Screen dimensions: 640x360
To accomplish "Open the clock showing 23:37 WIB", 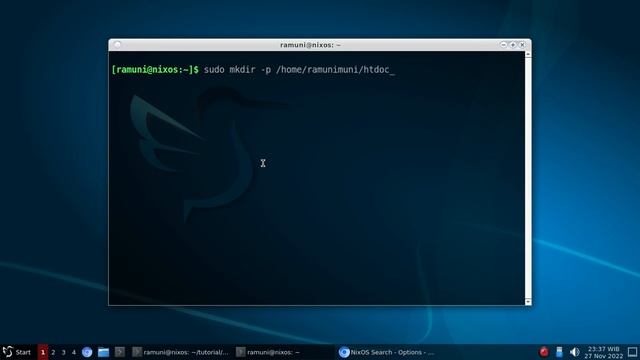I will click(604, 352).
